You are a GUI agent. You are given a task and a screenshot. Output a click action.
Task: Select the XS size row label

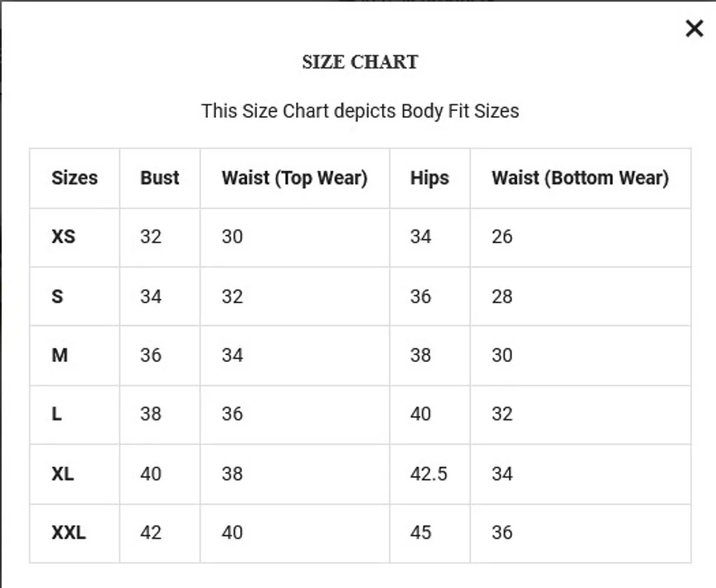63,236
